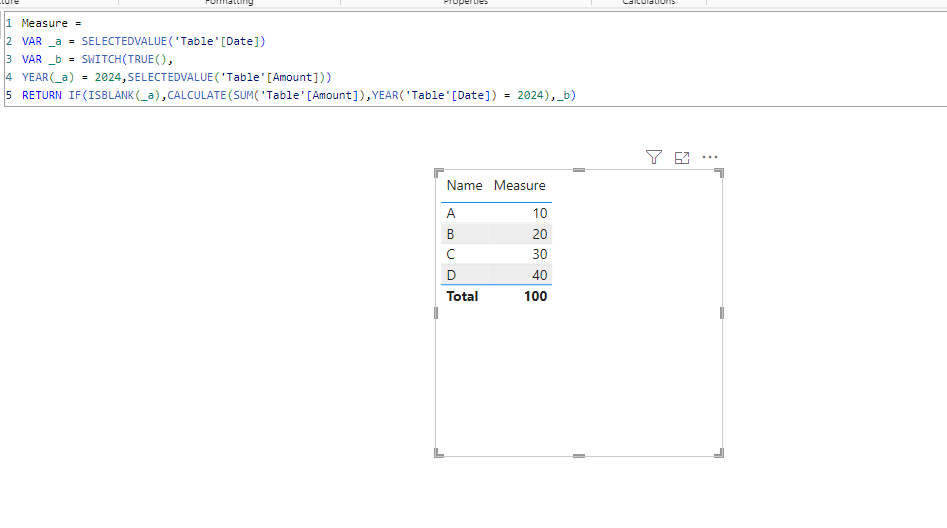Click the top-left resize handle of table visual
Viewport: 947px width, 528px height.
438,173
